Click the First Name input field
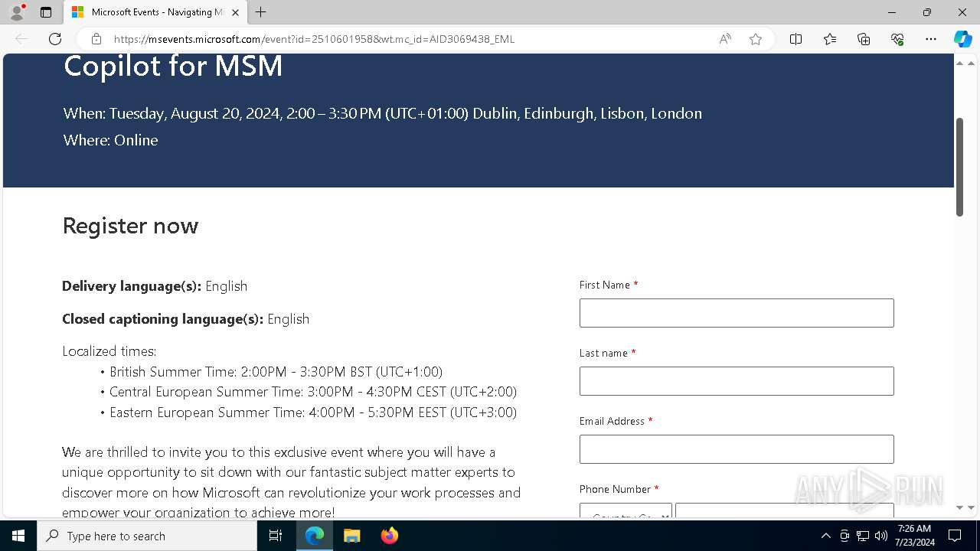980x551 pixels. point(737,313)
